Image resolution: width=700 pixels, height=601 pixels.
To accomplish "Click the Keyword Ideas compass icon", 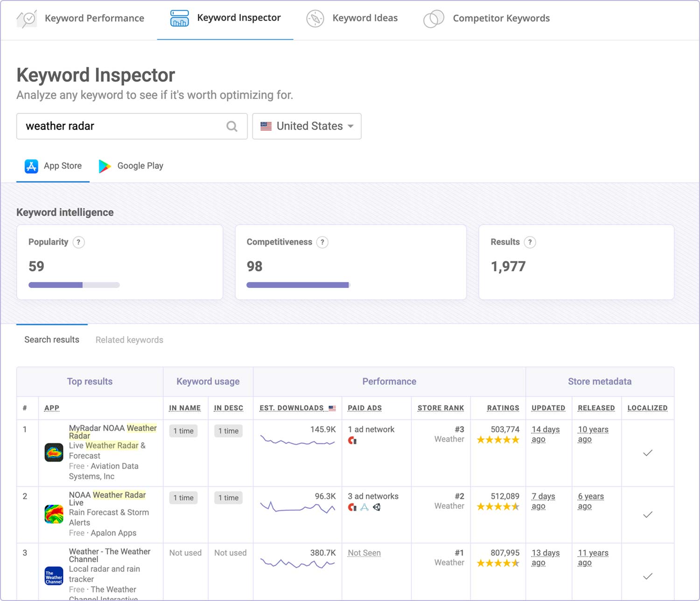I will pyautogui.click(x=315, y=19).
